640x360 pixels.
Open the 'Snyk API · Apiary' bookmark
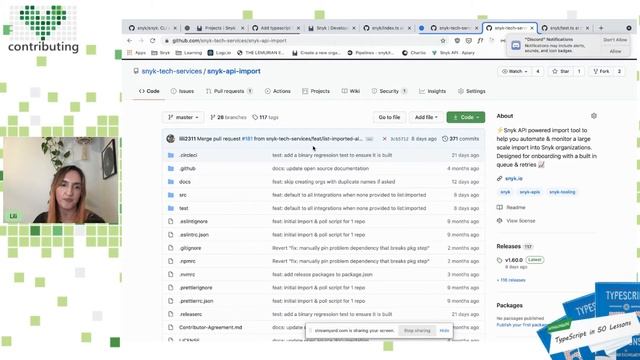coord(453,53)
